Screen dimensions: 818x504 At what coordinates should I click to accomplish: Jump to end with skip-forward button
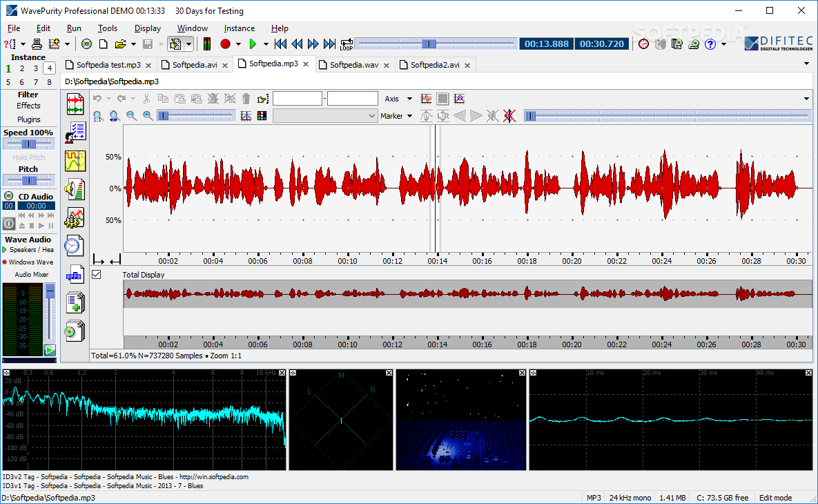[329, 44]
